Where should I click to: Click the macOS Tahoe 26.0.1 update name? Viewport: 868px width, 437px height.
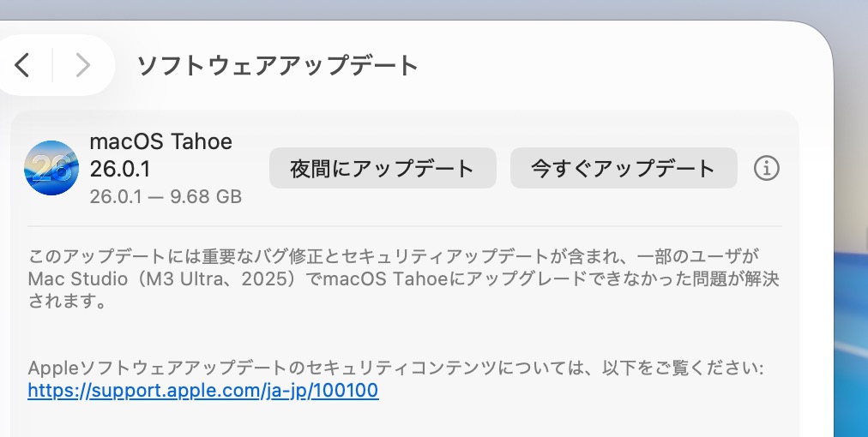point(161,154)
